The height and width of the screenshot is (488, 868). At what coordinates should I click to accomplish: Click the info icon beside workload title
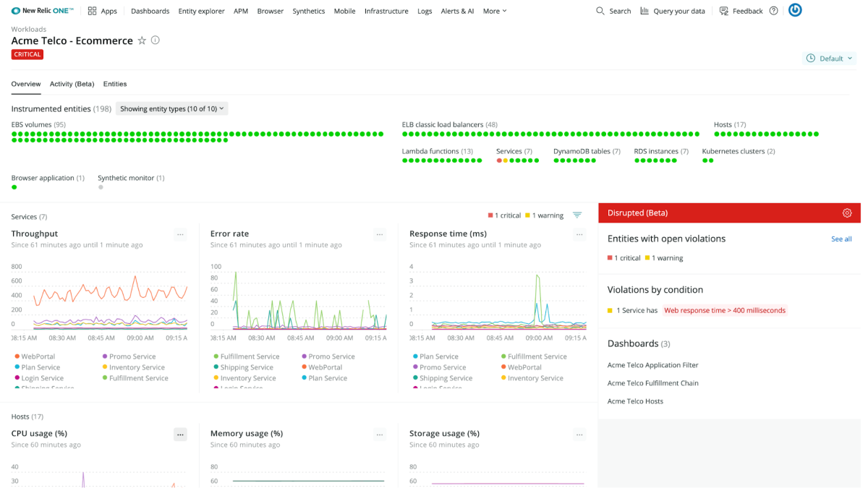point(155,40)
